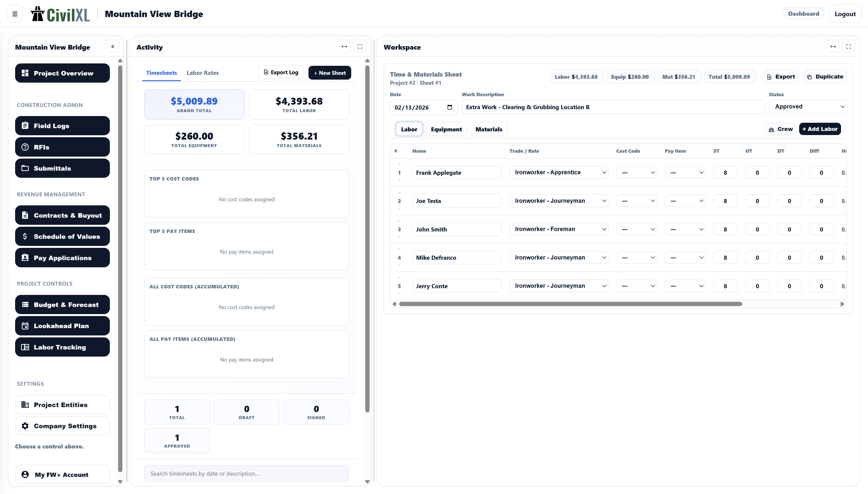Open Field Logs from the sidebar
Viewport: 868px width, 494px height.
(x=62, y=126)
